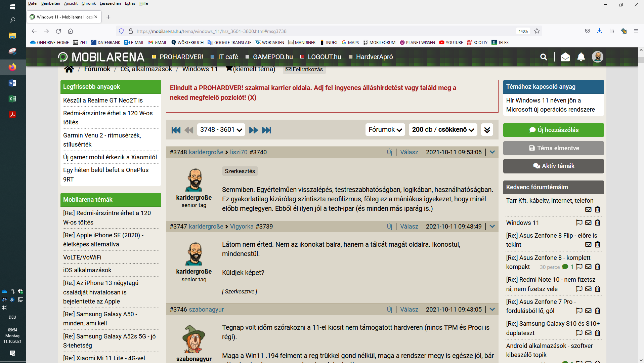Open Excel from Windows taskbar
Viewport: 644px width, 363px height.
tap(12, 98)
